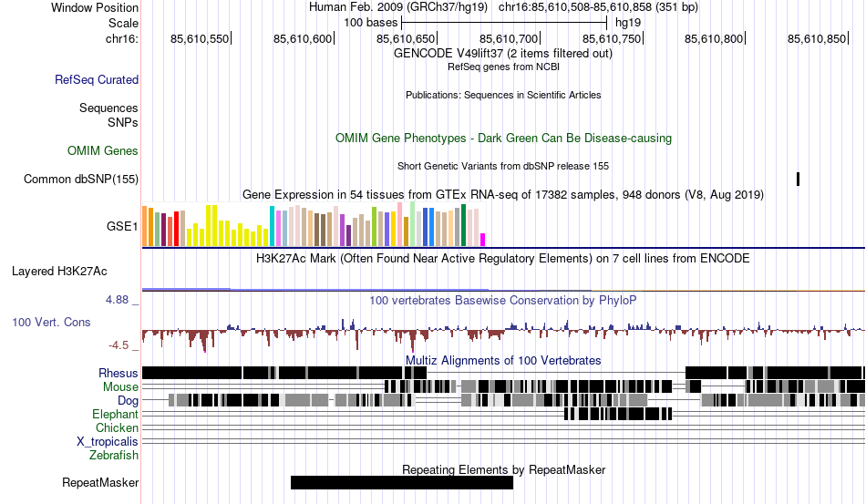Click the SNPs track label
The image size is (866, 504).
[x=123, y=122]
